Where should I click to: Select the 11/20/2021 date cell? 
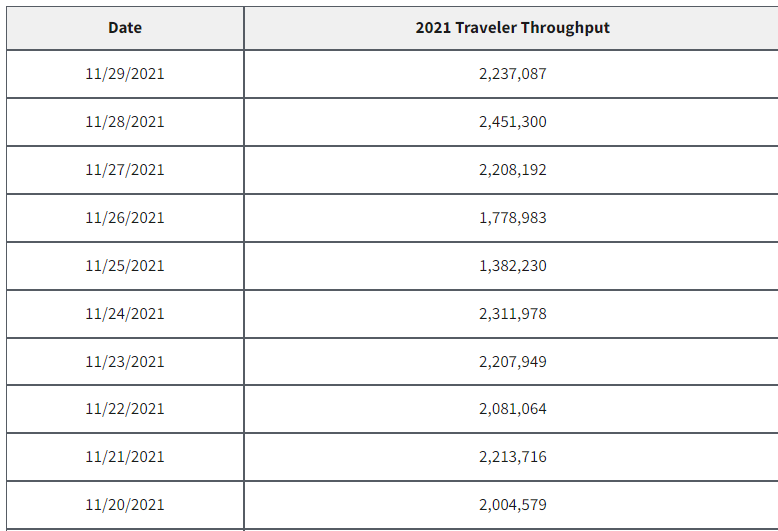tap(125, 505)
